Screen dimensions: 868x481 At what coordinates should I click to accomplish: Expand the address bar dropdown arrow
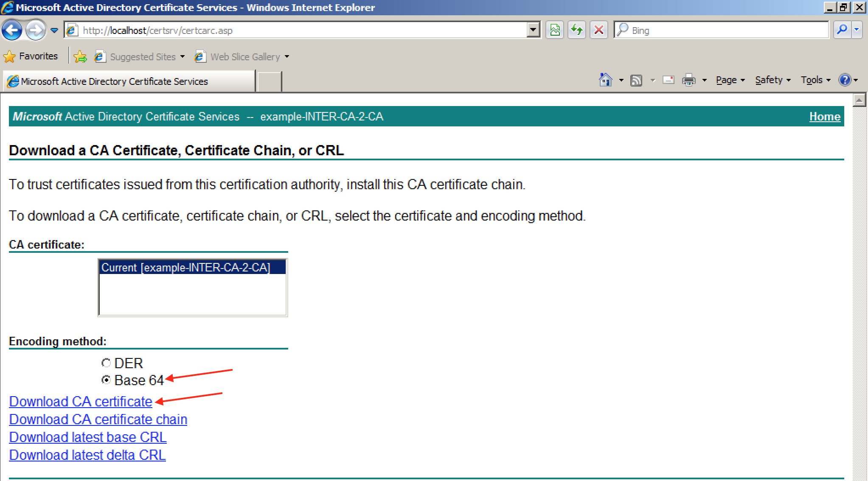click(x=533, y=30)
